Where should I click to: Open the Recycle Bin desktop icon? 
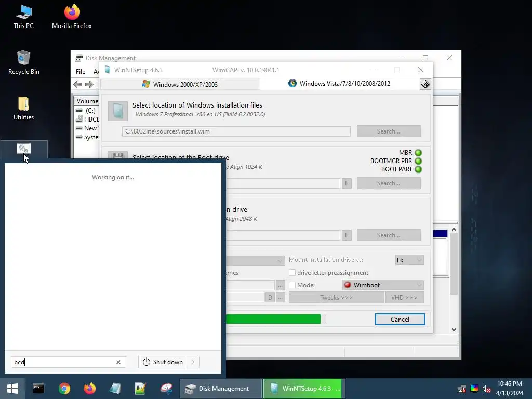pyautogui.click(x=23, y=63)
